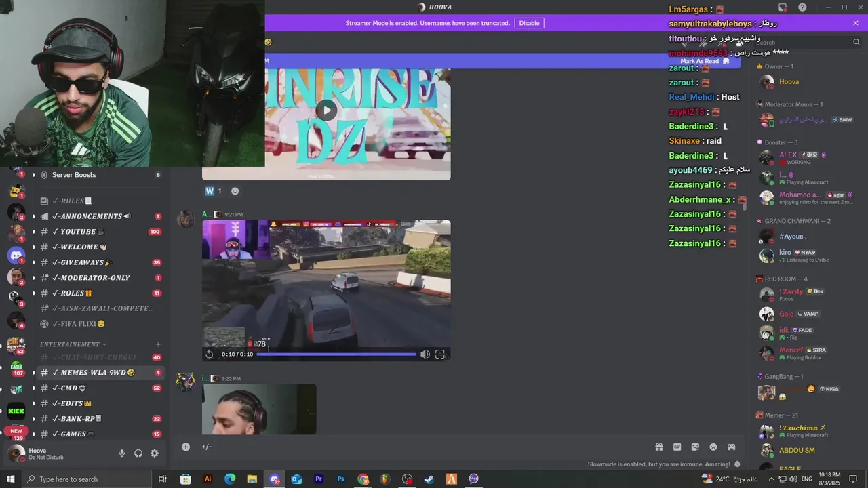
Task: Open the BANK-RP channel
Action: click(x=100, y=419)
